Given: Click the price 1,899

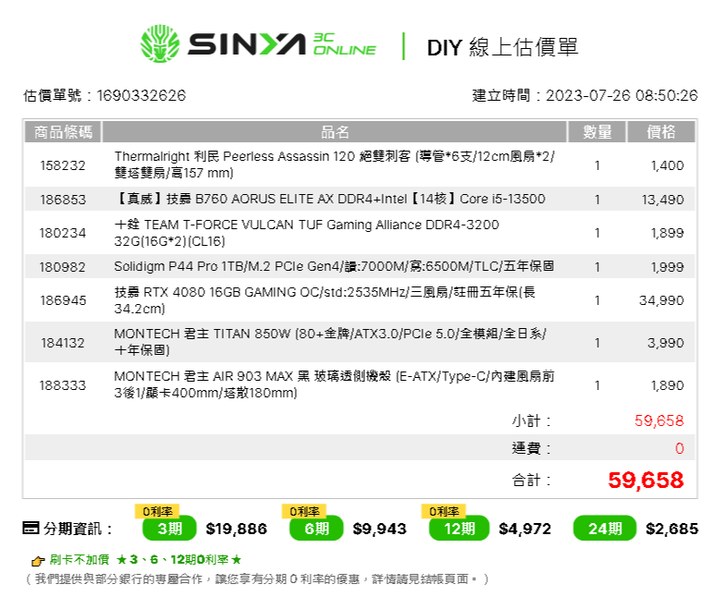Looking at the screenshot, I should (x=667, y=233).
